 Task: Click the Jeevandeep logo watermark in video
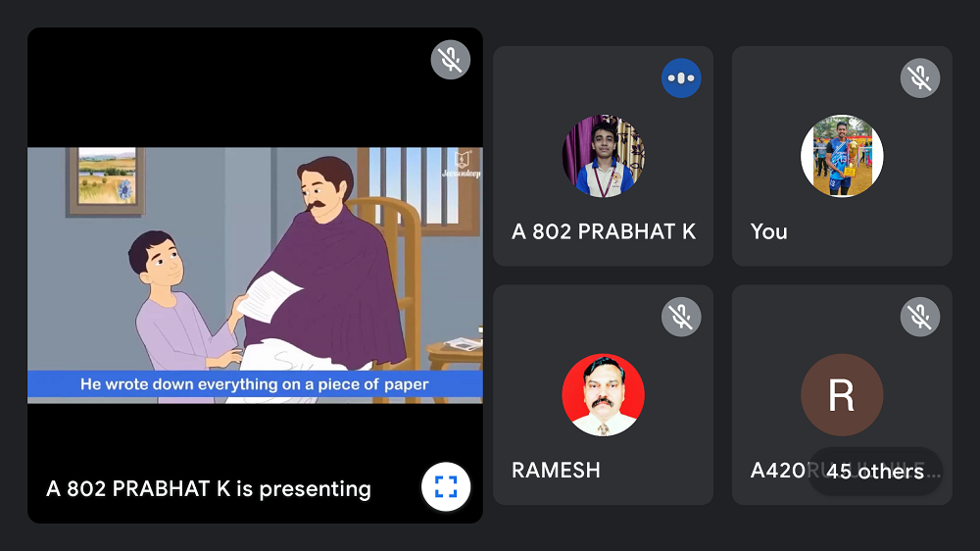click(462, 165)
